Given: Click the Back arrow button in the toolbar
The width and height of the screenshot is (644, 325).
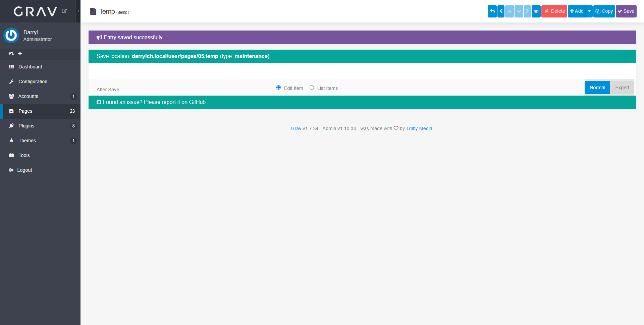Looking at the screenshot, I should coord(492,11).
